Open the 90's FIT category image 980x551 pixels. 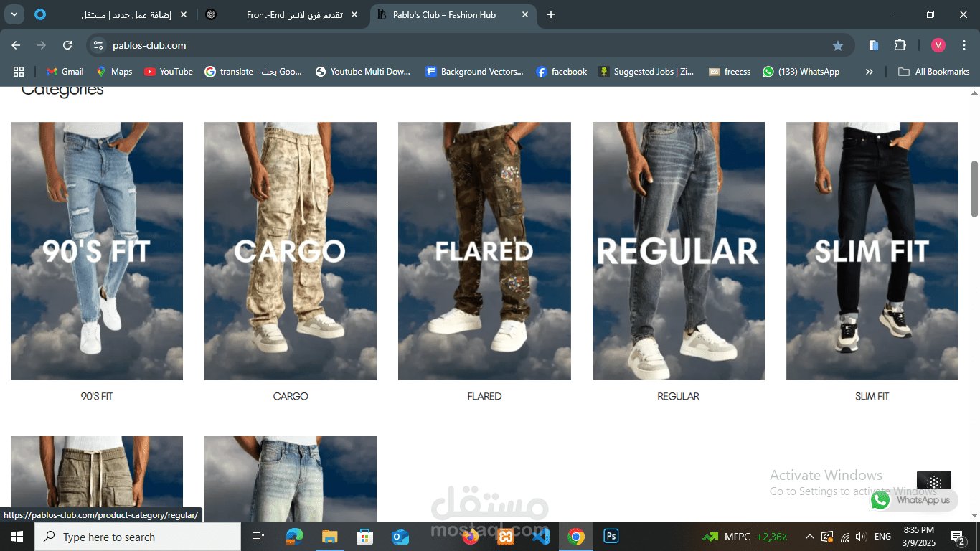[x=97, y=251]
